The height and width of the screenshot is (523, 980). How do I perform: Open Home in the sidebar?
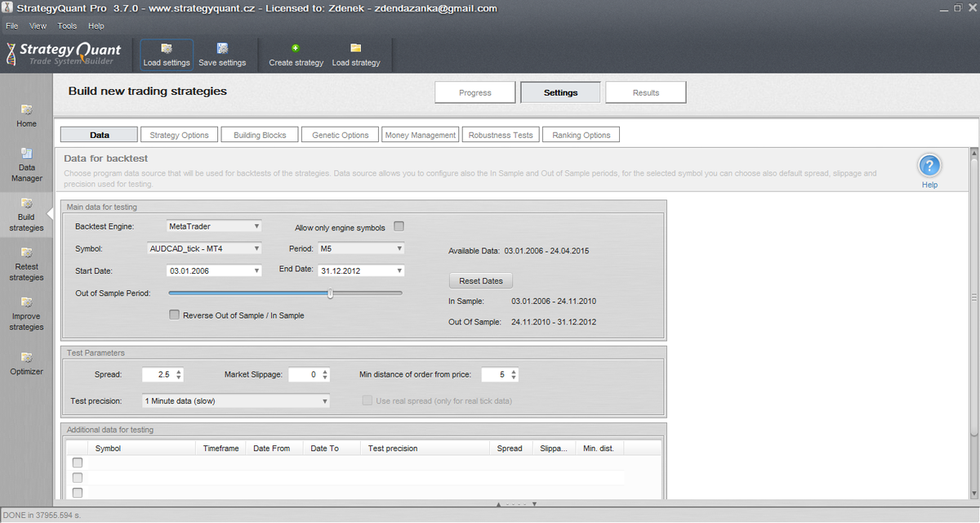pyautogui.click(x=26, y=115)
